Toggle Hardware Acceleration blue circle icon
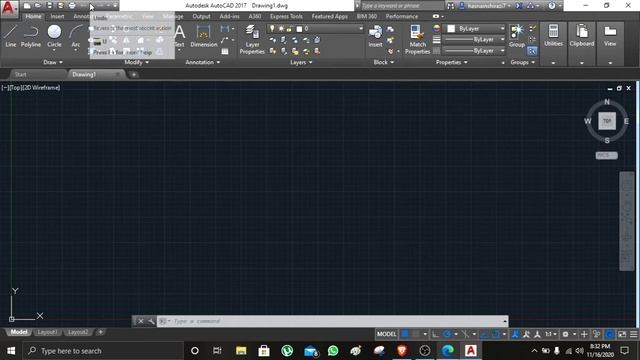The image size is (640, 360). 609,334
